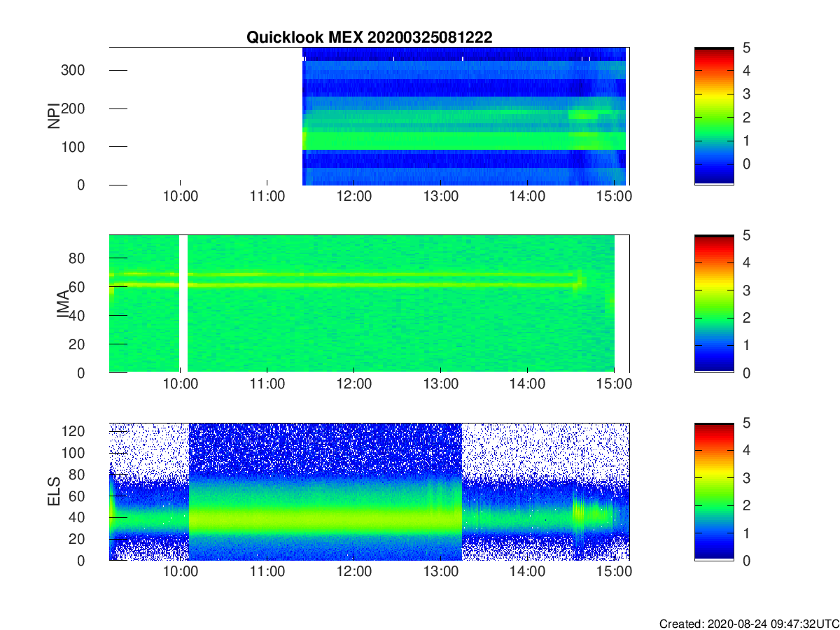Screen dimensions: 840x630
Task: Click the ELS panel color scale bar
Action: pos(714,491)
